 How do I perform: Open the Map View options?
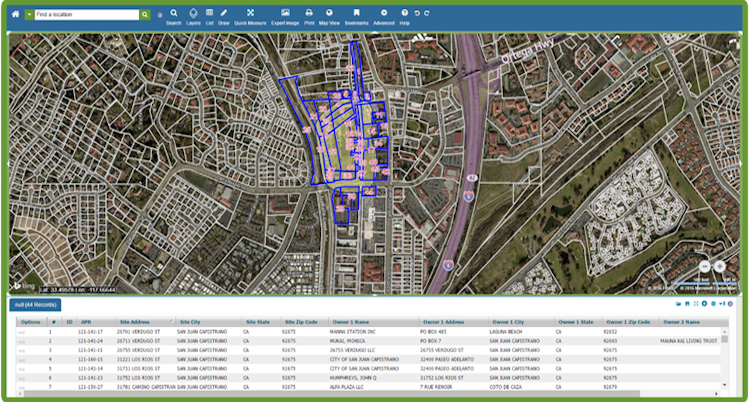[x=330, y=13]
